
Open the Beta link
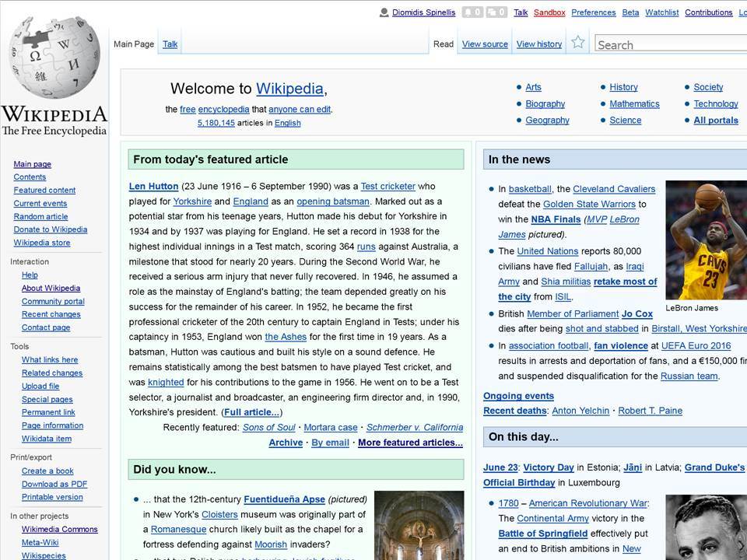click(x=630, y=12)
